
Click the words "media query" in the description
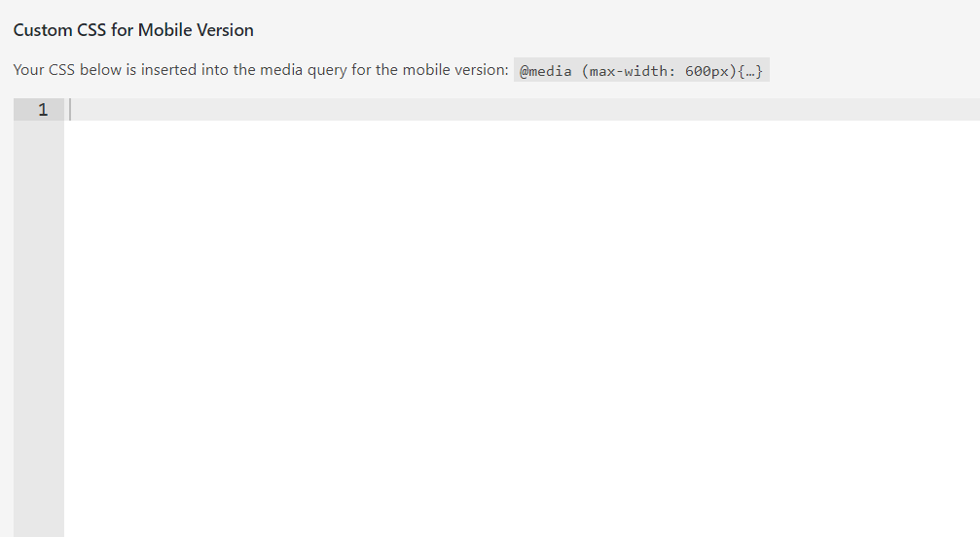pos(305,71)
